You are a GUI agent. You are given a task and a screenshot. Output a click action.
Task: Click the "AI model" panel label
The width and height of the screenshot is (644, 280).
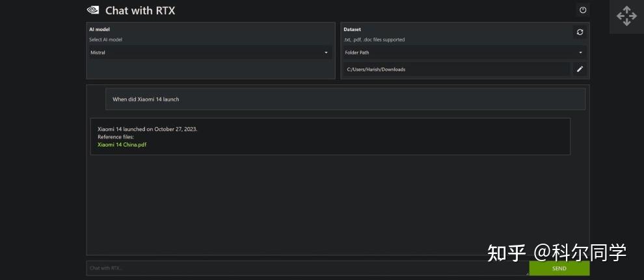pyautogui.click(x=100, y=29)
